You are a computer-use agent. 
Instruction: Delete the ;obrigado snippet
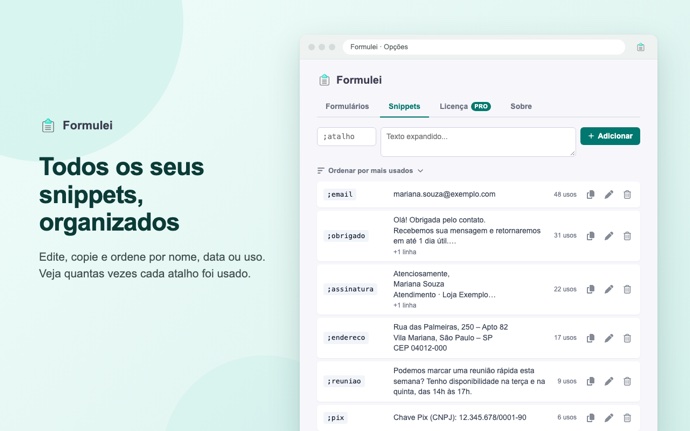point(628,236)
